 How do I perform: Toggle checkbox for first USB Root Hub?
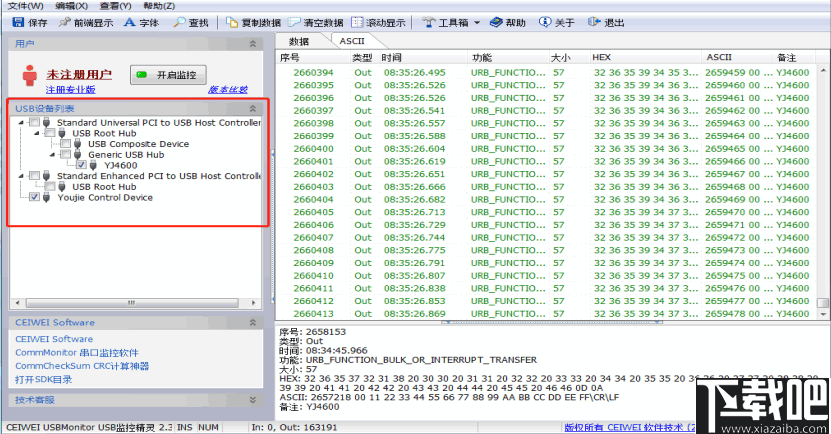50,133
